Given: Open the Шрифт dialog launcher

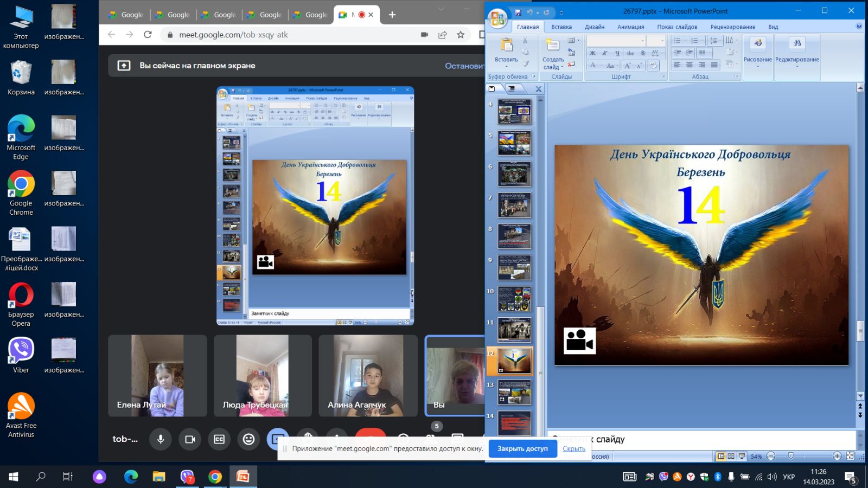Looking at the screenshot, I should tap(663, 76).
